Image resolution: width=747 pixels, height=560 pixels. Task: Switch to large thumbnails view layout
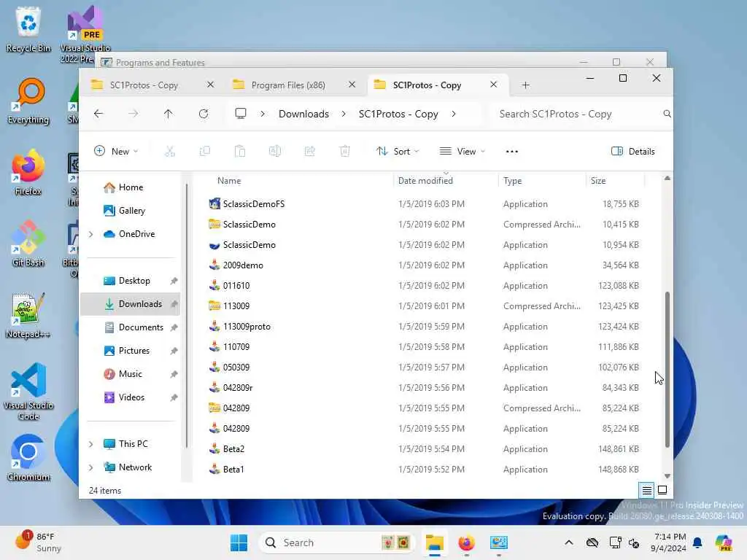click(662, 490)
